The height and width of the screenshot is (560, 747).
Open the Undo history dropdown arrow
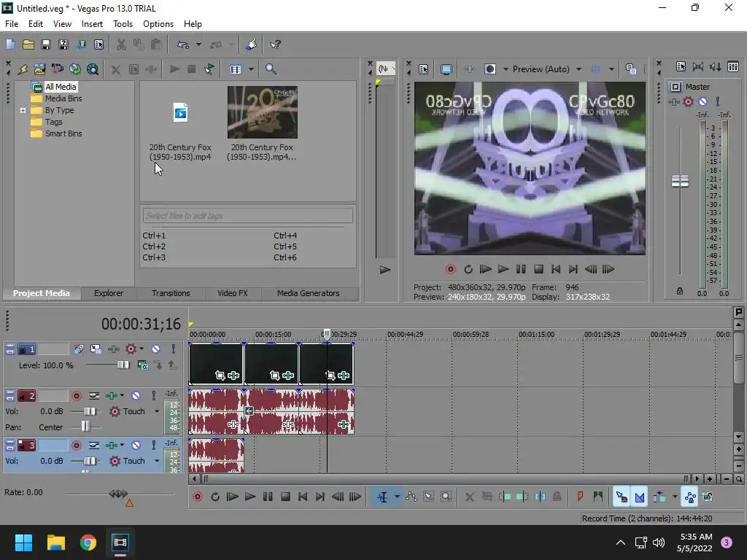(x=198, y=44)
